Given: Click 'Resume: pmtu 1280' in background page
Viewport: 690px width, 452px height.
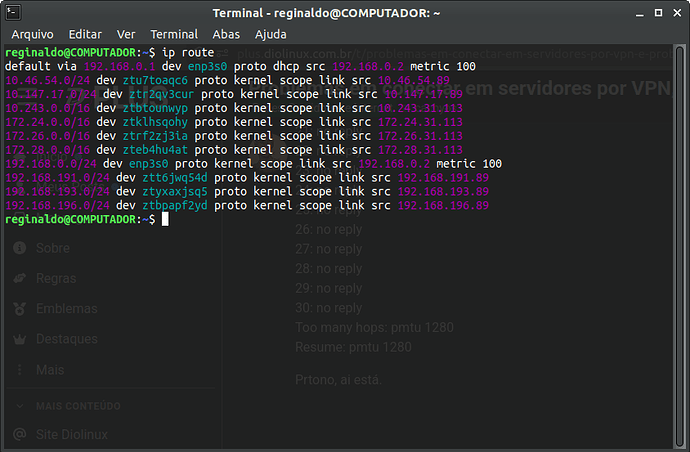Looking at the screenshot, I should pos(353,347).
